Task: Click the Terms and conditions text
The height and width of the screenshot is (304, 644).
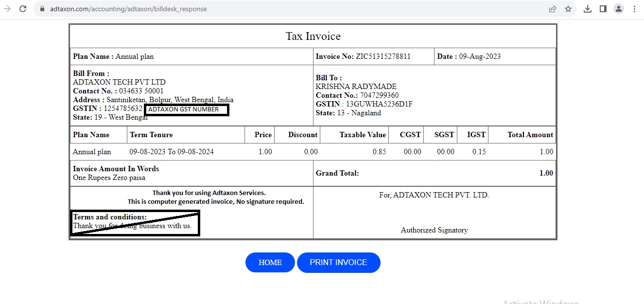Action: [x=110, y=217]
